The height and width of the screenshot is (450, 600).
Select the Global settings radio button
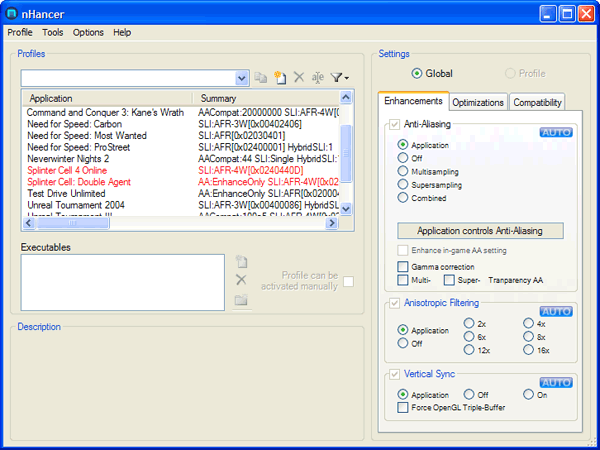click(417, 73)
